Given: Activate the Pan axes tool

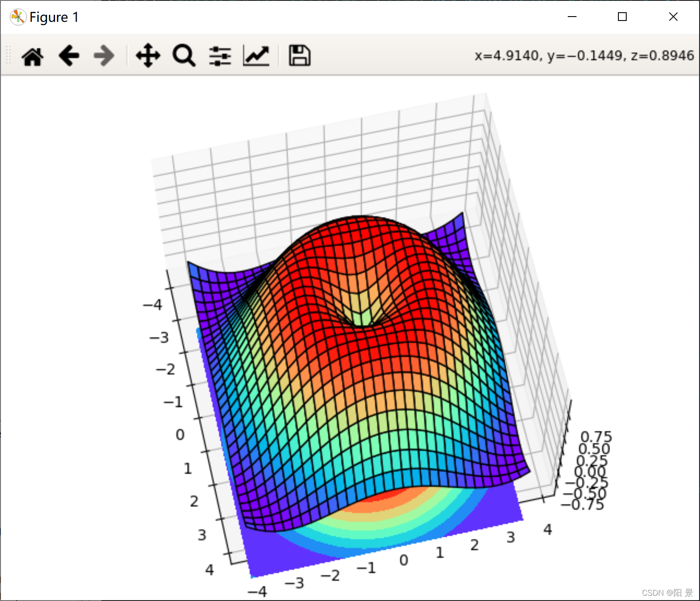Looking at the screenshot, I should (148, 56).
